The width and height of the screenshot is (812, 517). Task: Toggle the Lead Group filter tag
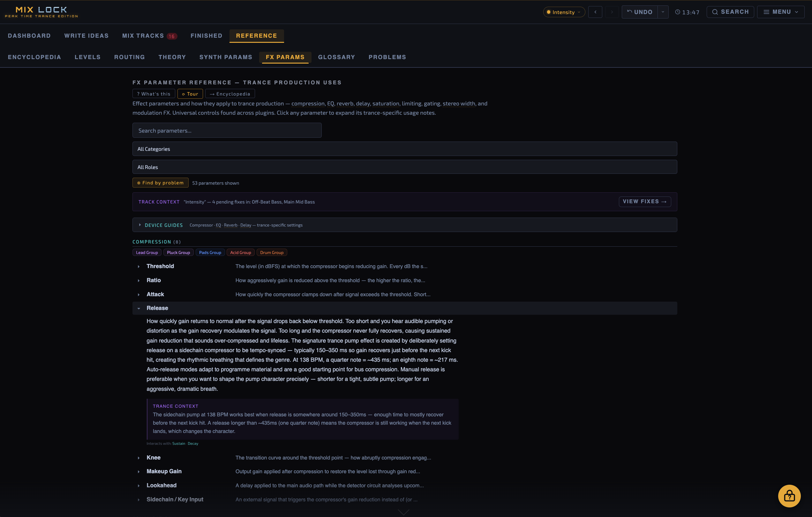point(147,252)
